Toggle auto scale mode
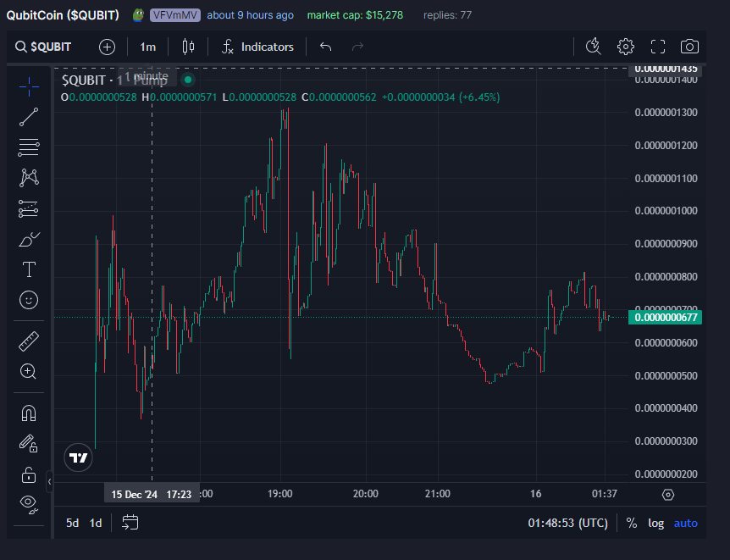 point(686,524)
